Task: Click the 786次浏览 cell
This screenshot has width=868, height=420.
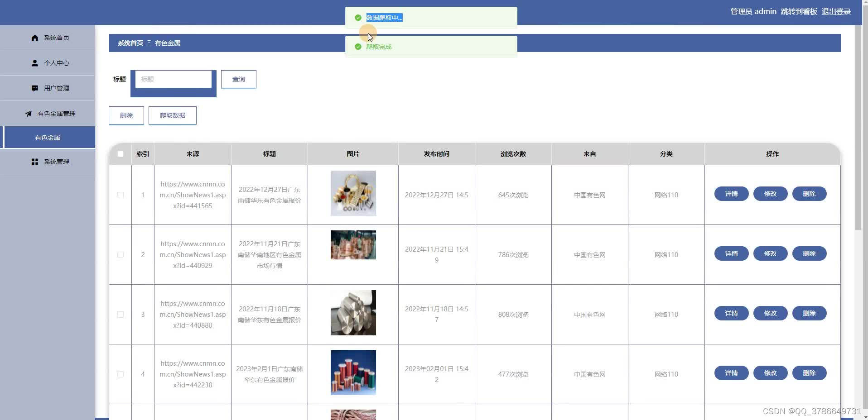Action: [x=513, y=255]
